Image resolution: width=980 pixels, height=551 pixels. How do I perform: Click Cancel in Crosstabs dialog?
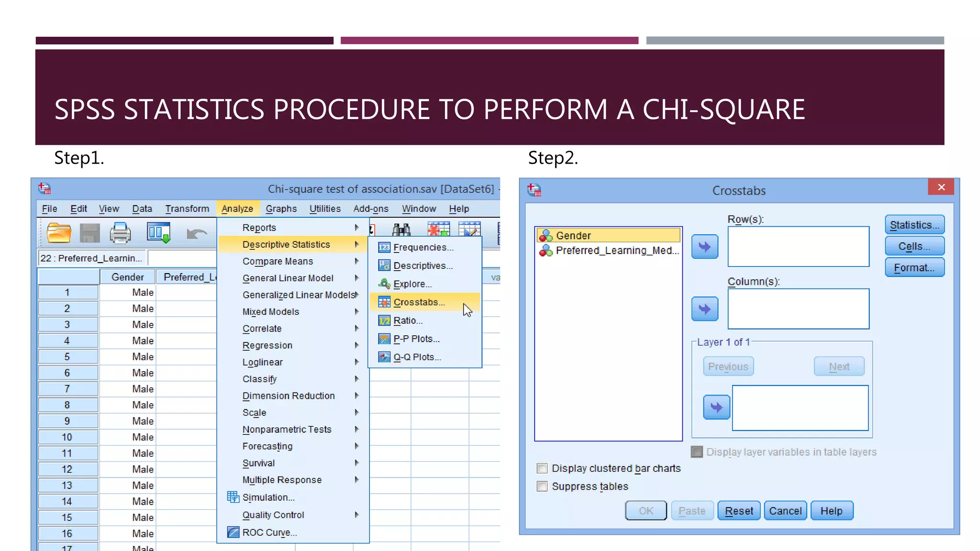coord(785,511)
